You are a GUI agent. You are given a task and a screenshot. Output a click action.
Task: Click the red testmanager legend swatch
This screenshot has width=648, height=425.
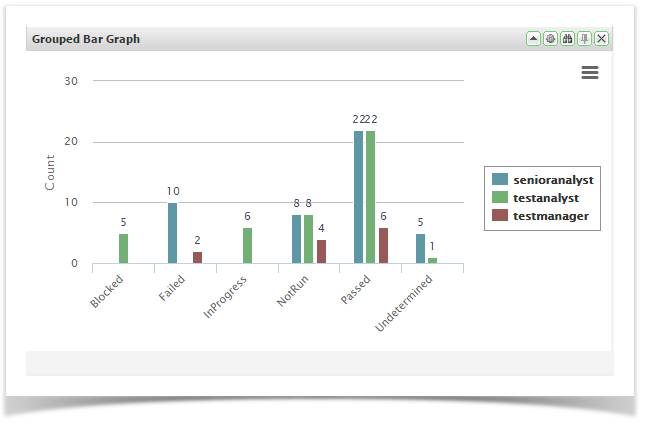point(499,215)
